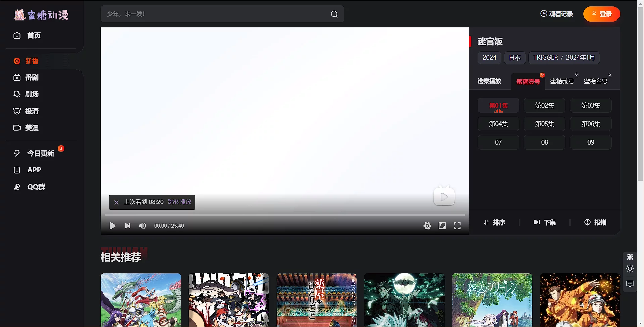This screenshot has width=644, height=327.
Task: Toggle light/dark theme sun icon
Action: (x=630, y=269)
